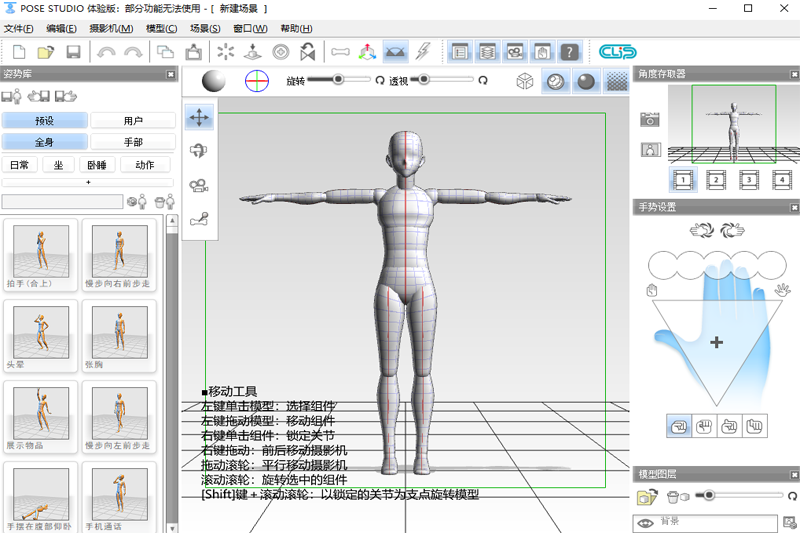Select the bone joint tool
The height and width of the screenshot is (533, 800).
200,220
